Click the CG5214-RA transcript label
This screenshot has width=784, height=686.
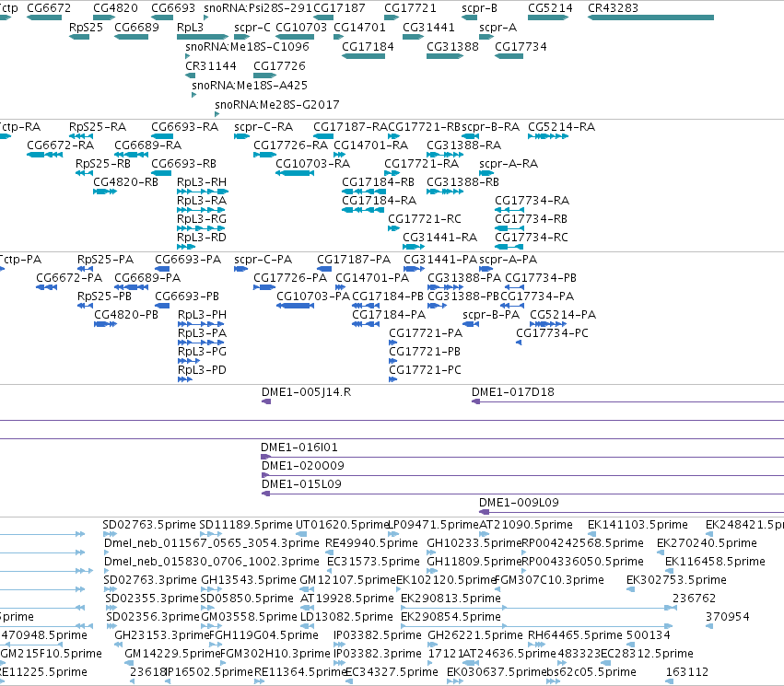[x=561, y=126]
